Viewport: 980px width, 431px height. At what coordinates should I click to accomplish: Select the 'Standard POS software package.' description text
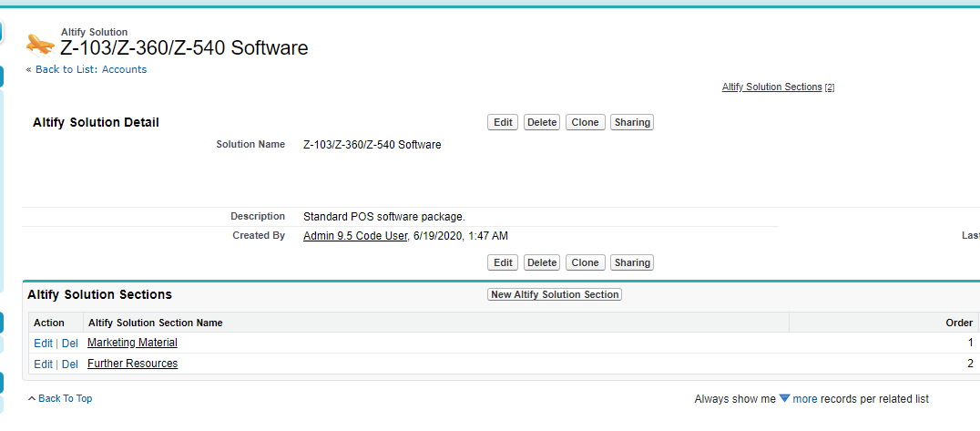pos(384,217)
